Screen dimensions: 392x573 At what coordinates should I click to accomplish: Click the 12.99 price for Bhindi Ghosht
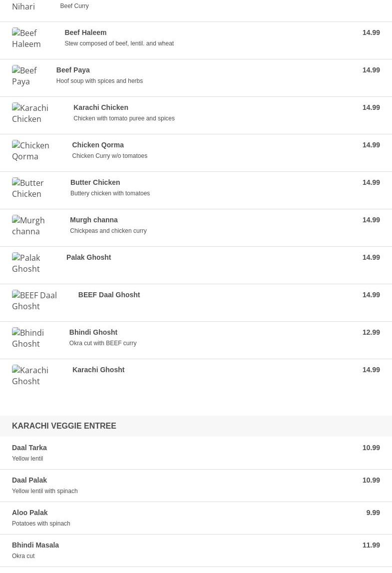coord(371,332)
